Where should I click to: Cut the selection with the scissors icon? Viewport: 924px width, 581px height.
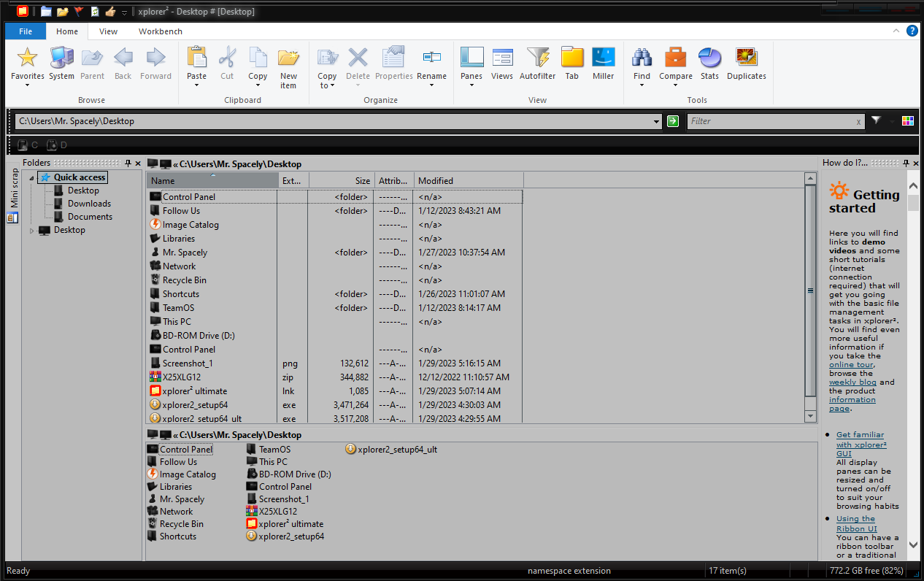(227, 63)
